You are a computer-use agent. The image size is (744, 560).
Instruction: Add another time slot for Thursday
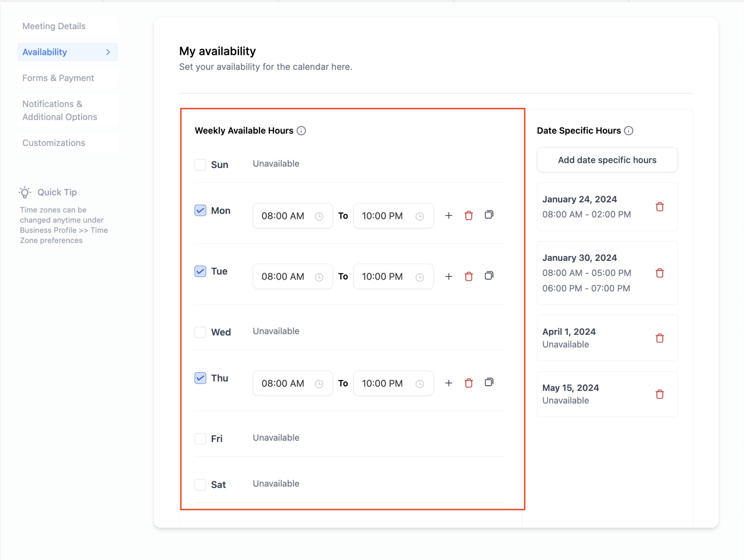pyautogui.click(x=448, y=383)
